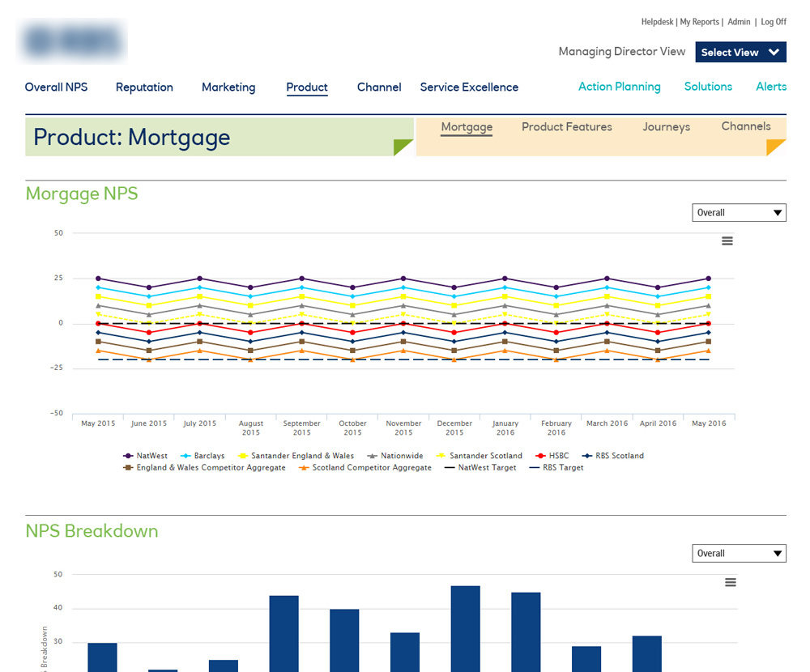Open the NPS Breakdown chart hamburger menu

730,582
